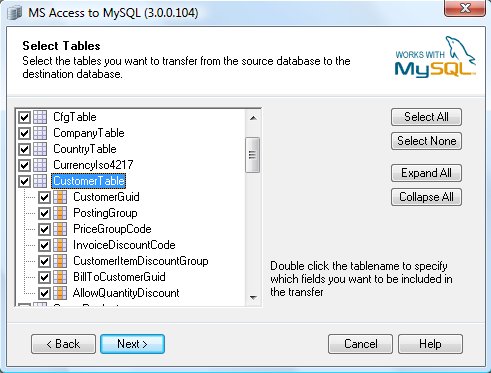The width and height of the screenshot is (491, 373).
Task: Click the list scrollbar down arrow
Action: click(253, 298)
